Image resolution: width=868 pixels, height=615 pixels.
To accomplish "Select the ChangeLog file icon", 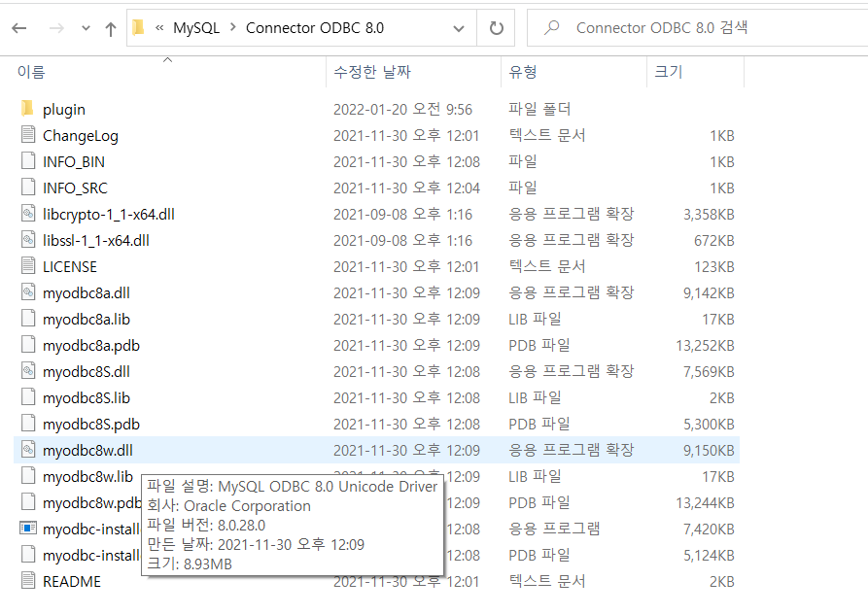I will 28,134.
